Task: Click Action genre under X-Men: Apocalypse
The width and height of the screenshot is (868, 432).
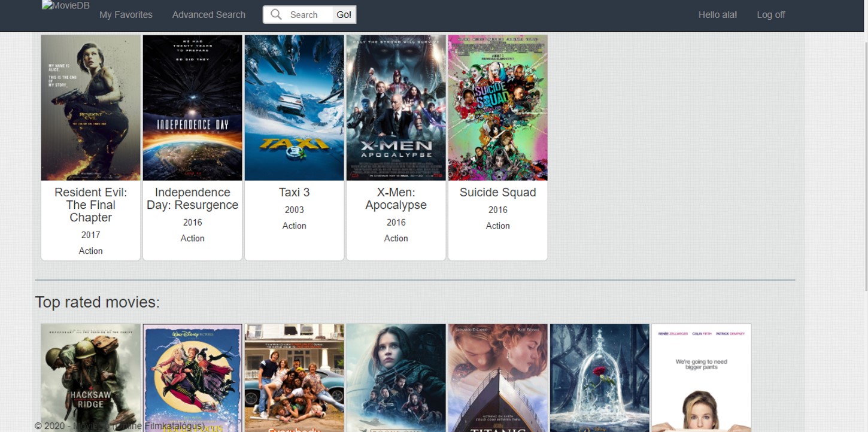Action: 396,238
